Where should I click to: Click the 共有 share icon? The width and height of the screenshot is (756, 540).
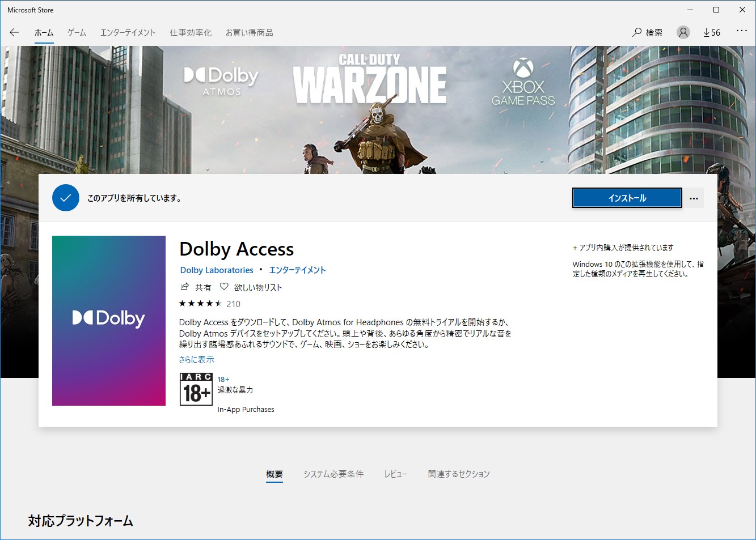point(184,287)
